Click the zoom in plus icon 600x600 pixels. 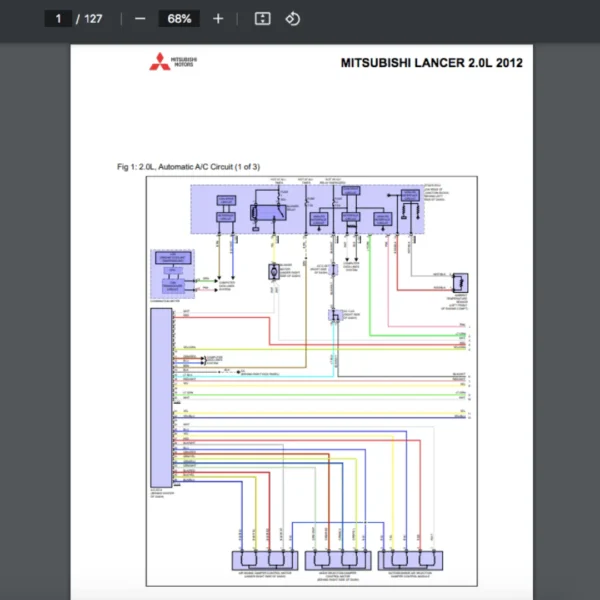point(218,19)
